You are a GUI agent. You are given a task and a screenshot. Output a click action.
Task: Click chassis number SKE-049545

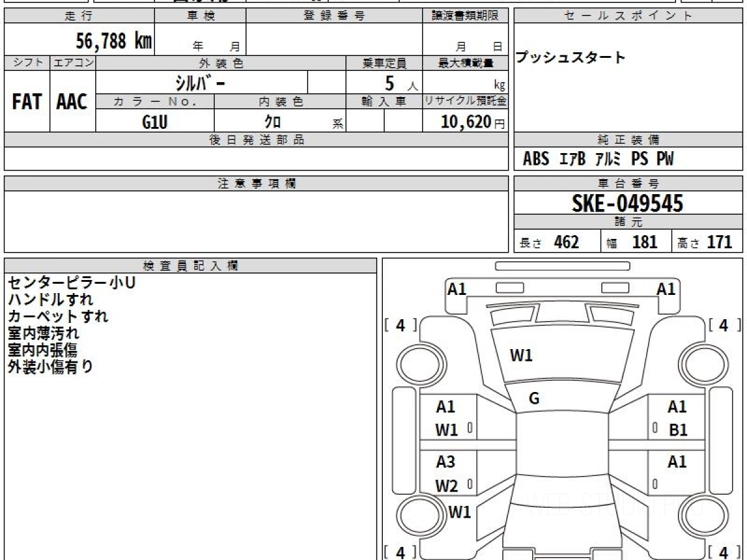627,203
